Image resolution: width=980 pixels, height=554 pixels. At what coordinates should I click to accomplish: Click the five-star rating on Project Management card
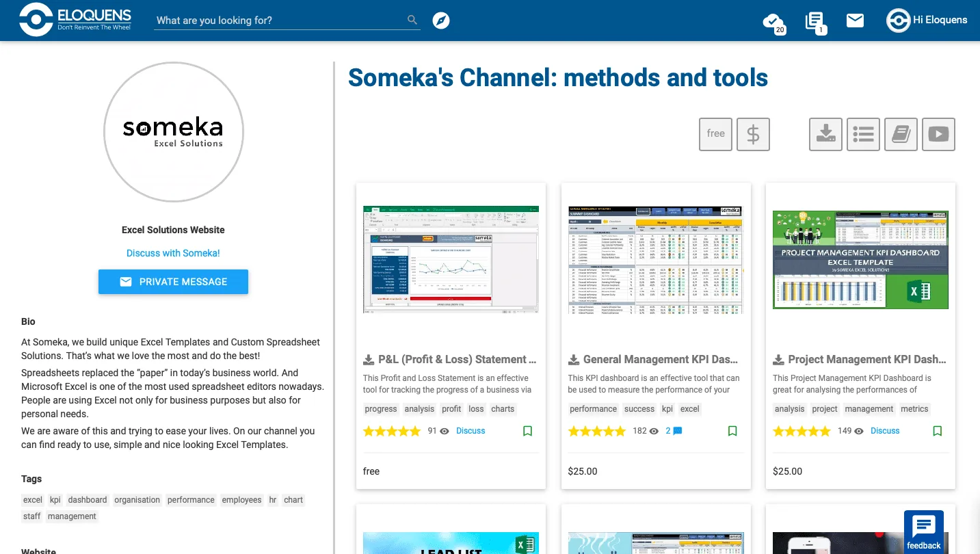pos(802,431)
